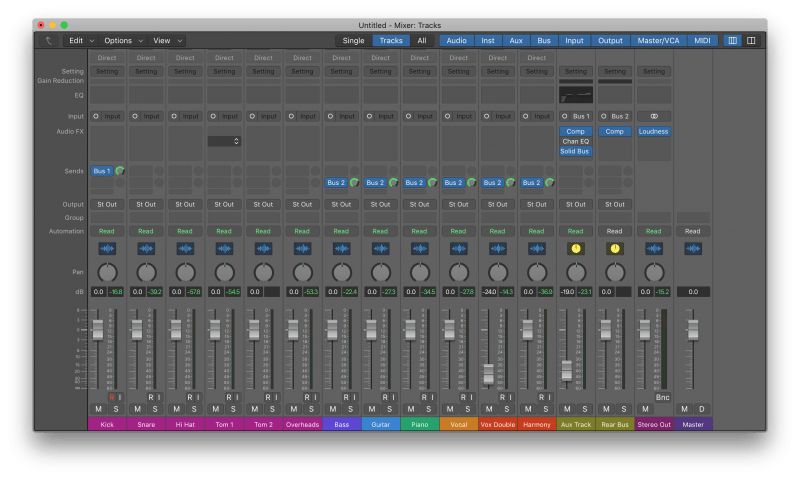Click the Vox Double volume fader
The height and width of the screenshot is (479, 800).
point(488,373)
